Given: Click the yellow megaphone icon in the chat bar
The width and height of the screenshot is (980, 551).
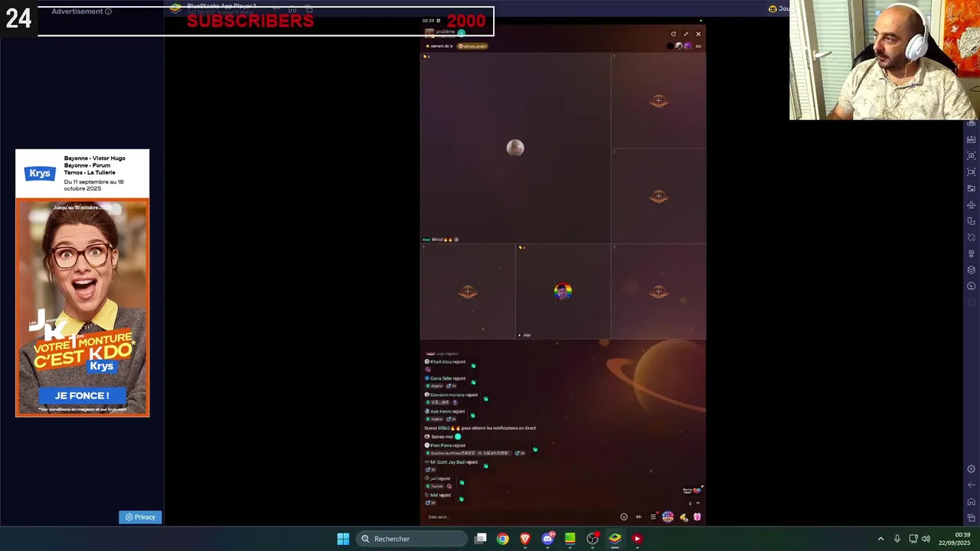Looking at the screenshot, I should [684, 517].
